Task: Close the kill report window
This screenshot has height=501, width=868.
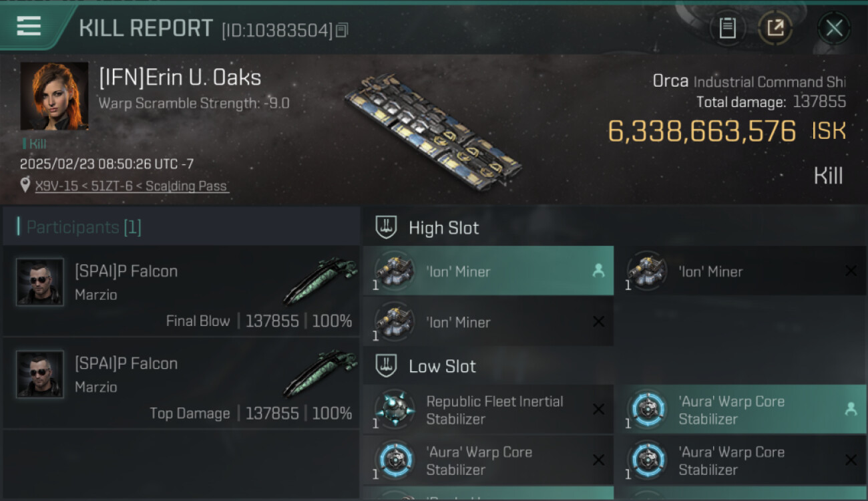Action: coord(834,28)
